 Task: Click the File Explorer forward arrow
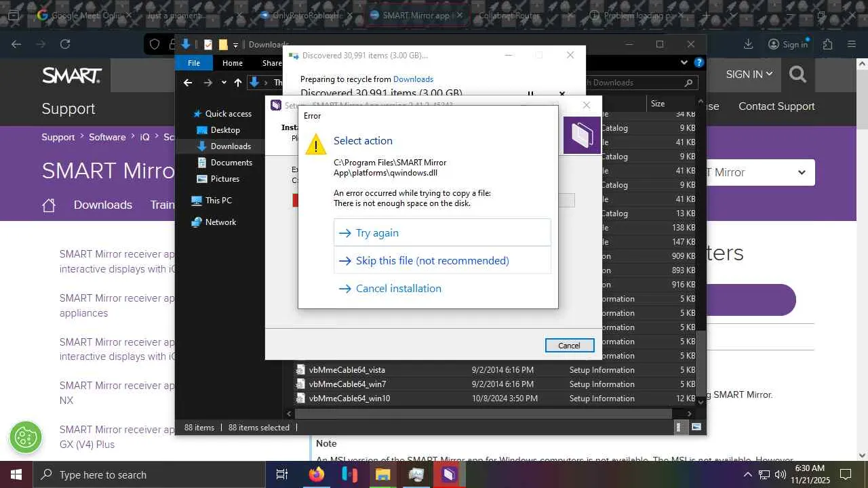pos(208,83)
